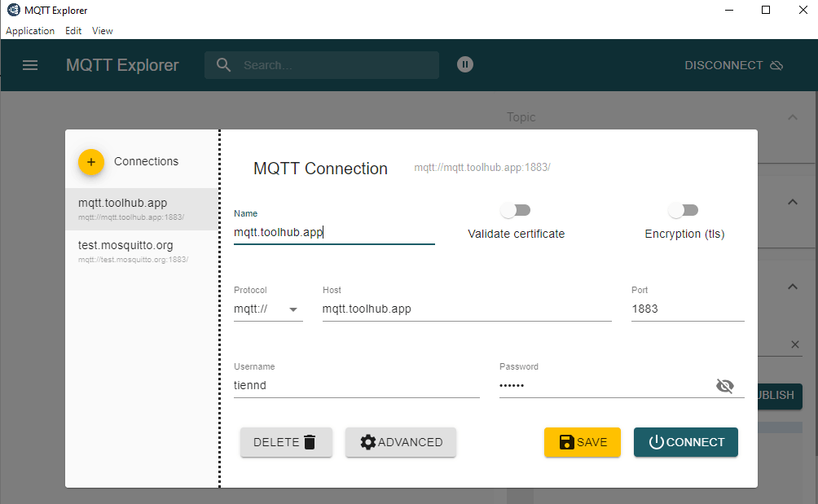Click the Username field
The height and width of the screenshot is (504, 818).
point(356,386)
